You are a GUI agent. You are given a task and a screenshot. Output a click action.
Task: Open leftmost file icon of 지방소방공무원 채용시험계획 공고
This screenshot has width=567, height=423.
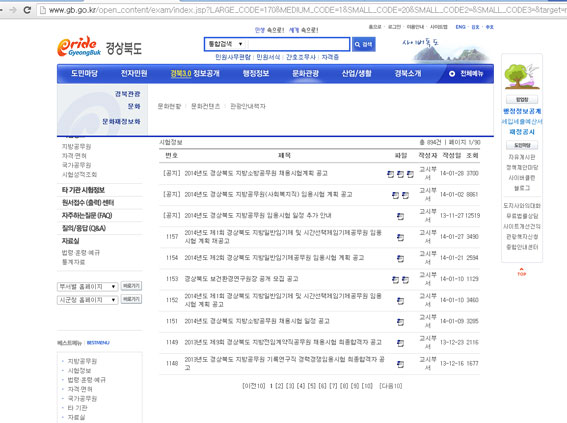click(391, 174)
